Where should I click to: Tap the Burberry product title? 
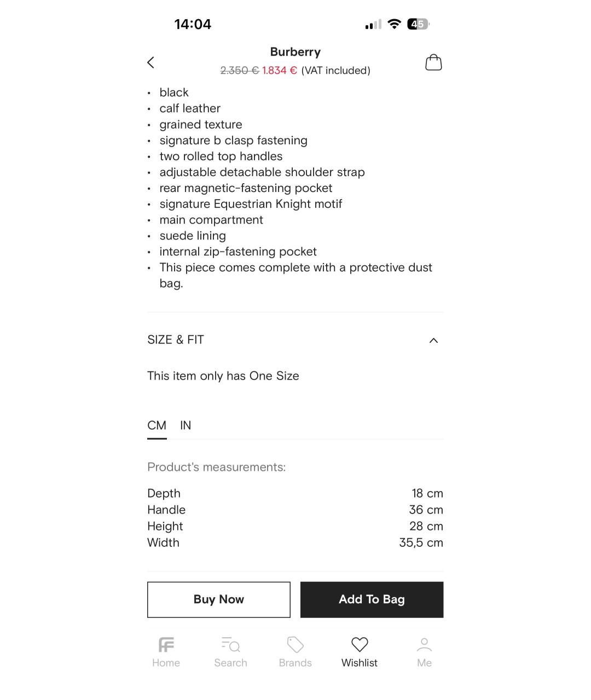click(295, 52)
